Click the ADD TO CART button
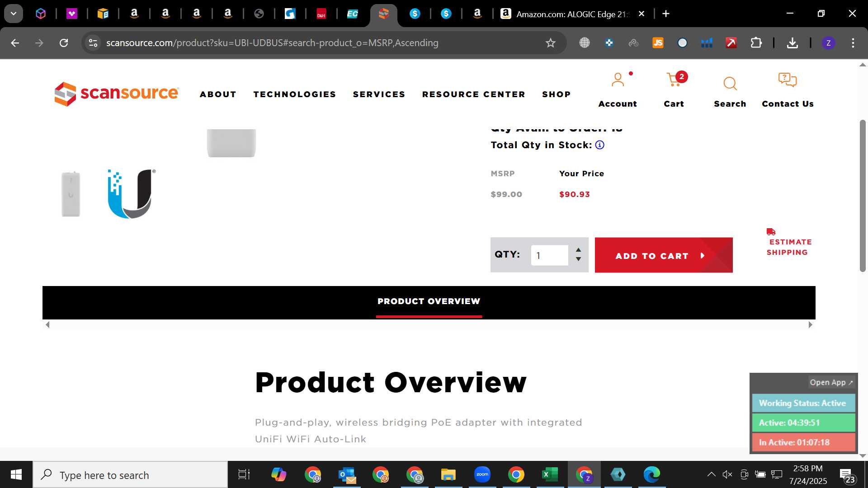Image resolution: width=868 pixels, height=488 pixels. pyautogui.click(x=664, y=255)
